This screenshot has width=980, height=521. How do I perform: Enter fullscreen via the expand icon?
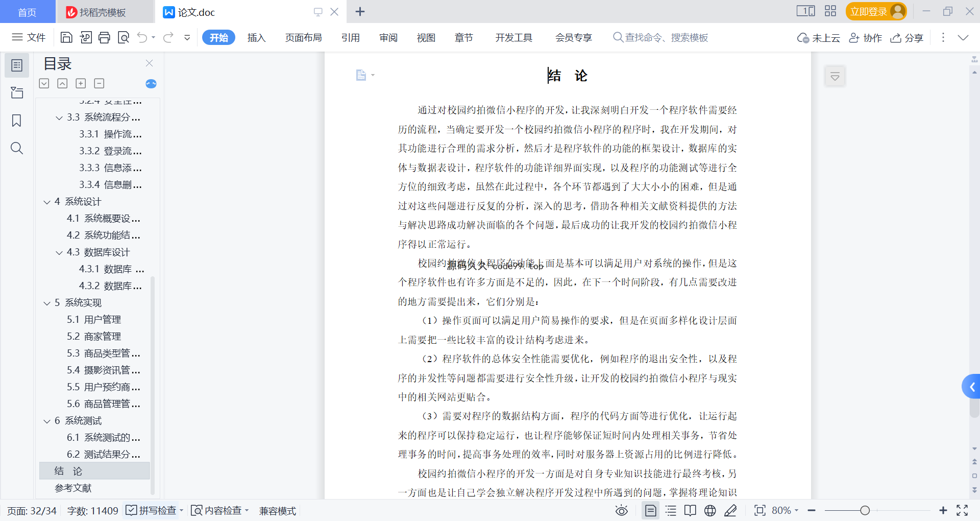pyautogui.click(x=962, y=510)
